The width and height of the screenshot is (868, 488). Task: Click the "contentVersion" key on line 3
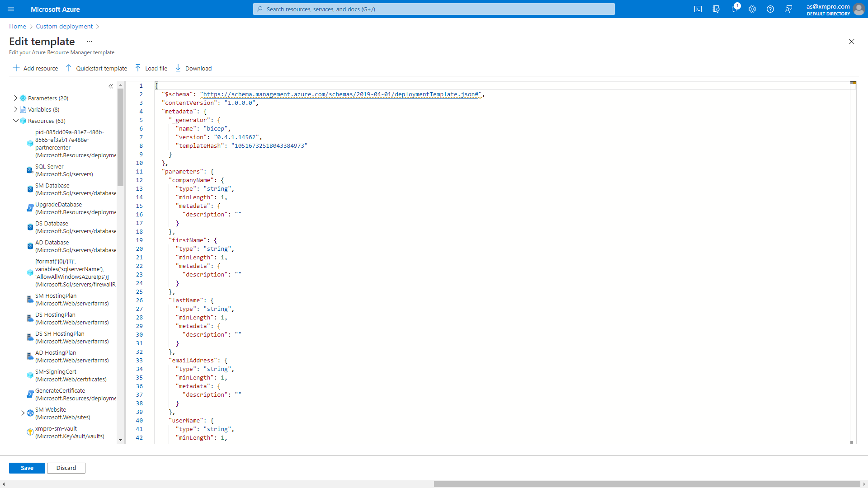coord(189,103)
